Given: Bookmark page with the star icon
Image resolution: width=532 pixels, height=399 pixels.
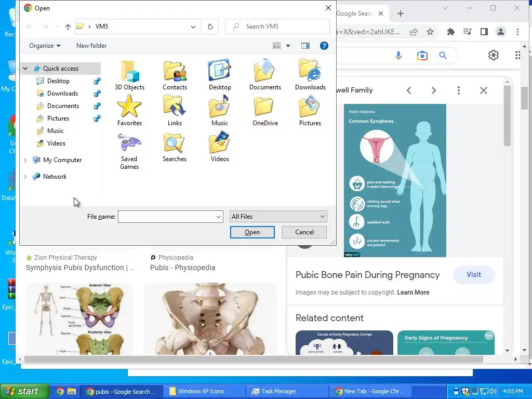Looking at the screenshot, I should (430, 32).
